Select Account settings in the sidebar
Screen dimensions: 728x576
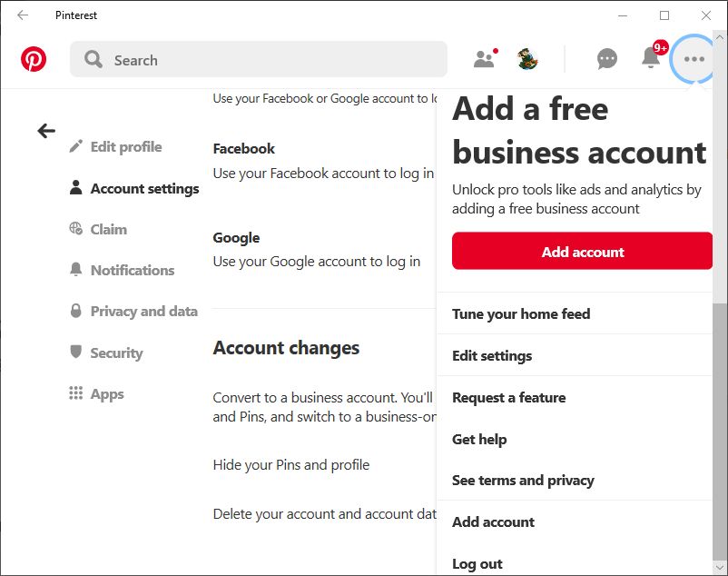click(144, 188)
